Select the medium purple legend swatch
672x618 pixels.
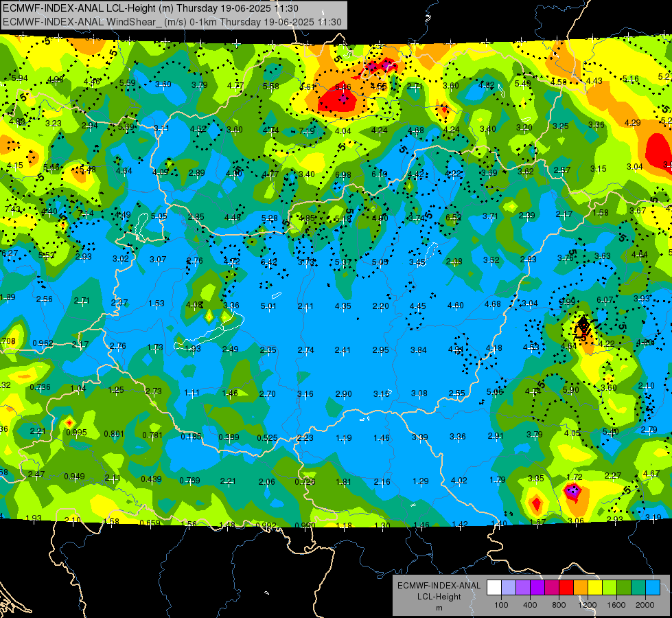pyautogui.click(x=523, y=588)
